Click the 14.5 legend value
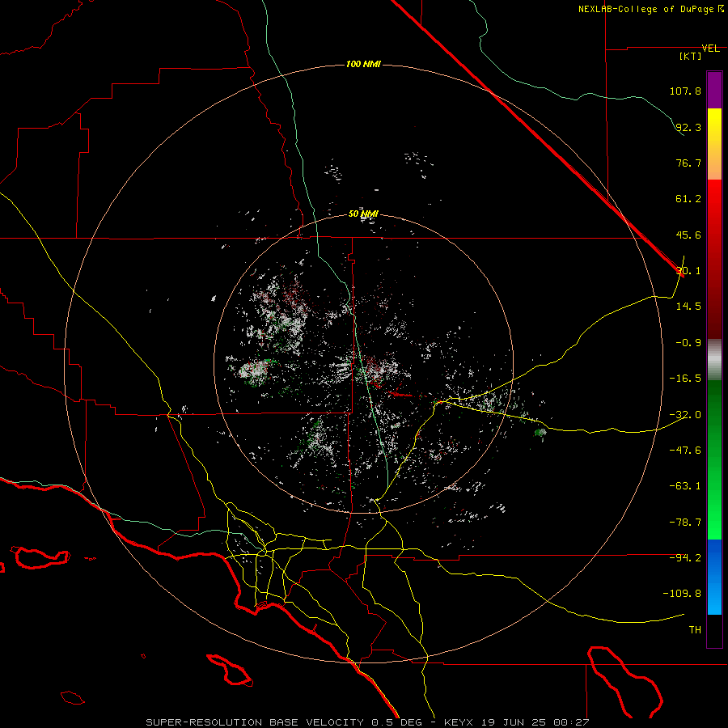The width and height of the screenshot is (728, 728). [x=688, y=307]
